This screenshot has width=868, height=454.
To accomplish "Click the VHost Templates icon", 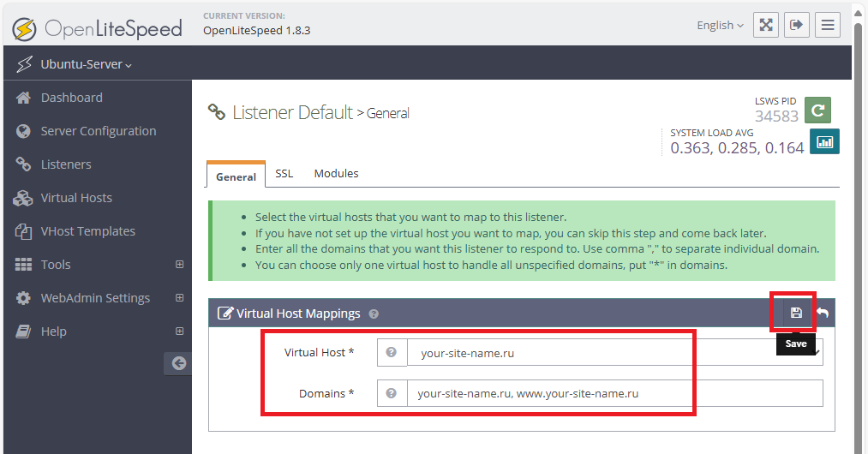I will (23, 231).
